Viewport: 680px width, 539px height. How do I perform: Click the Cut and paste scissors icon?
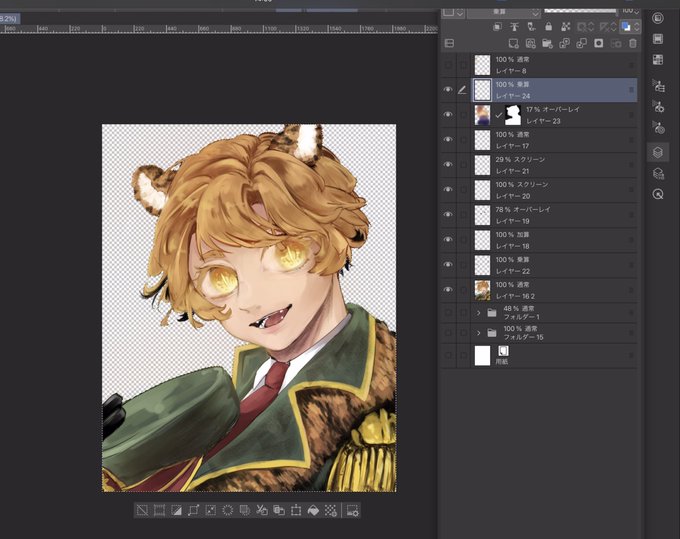(x=262, y=510)
